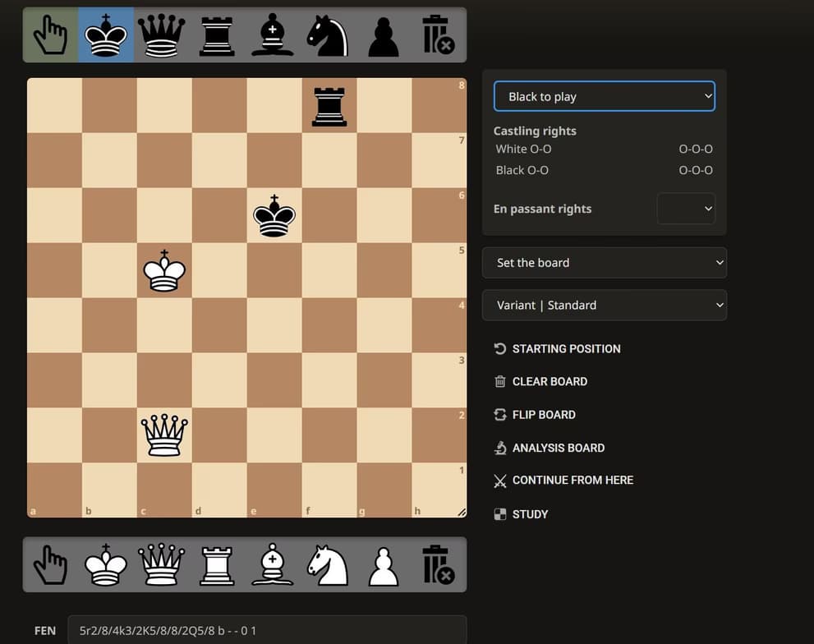814x644 pixels.
Task: Open the 'Black to play' dropdown
Action: tap(604, 96)
